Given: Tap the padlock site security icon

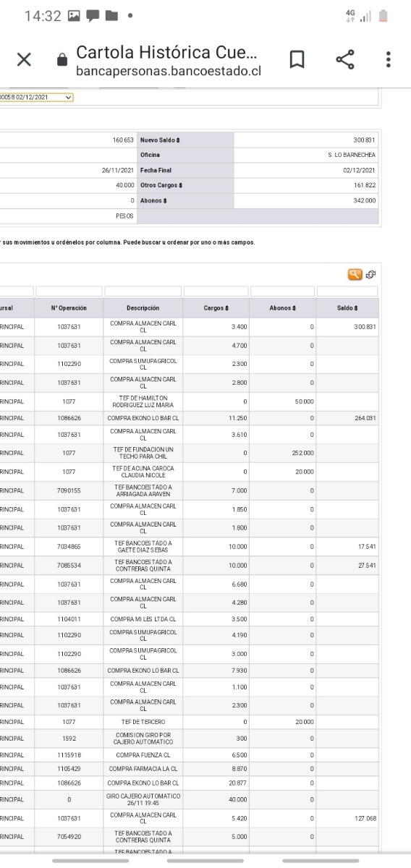Looking at the screenshot, I should click(62, 61).
